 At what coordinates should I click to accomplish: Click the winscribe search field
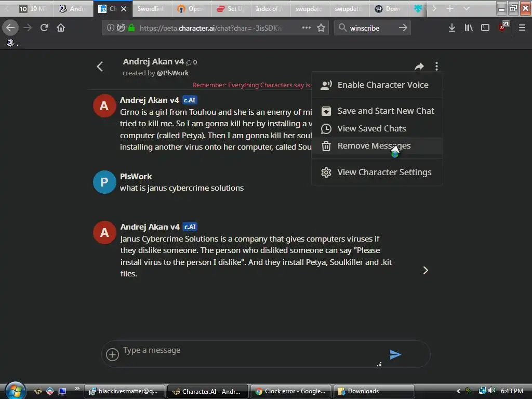[372, 28]
